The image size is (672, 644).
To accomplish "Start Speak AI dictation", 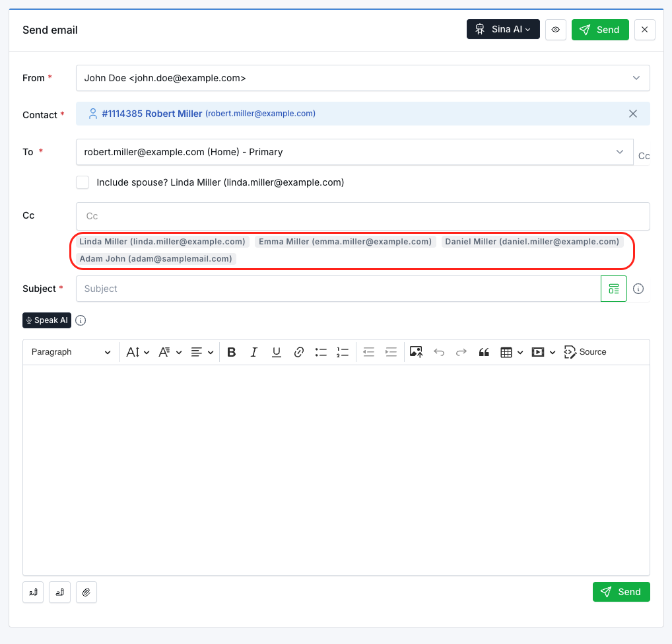I will 47,320.
